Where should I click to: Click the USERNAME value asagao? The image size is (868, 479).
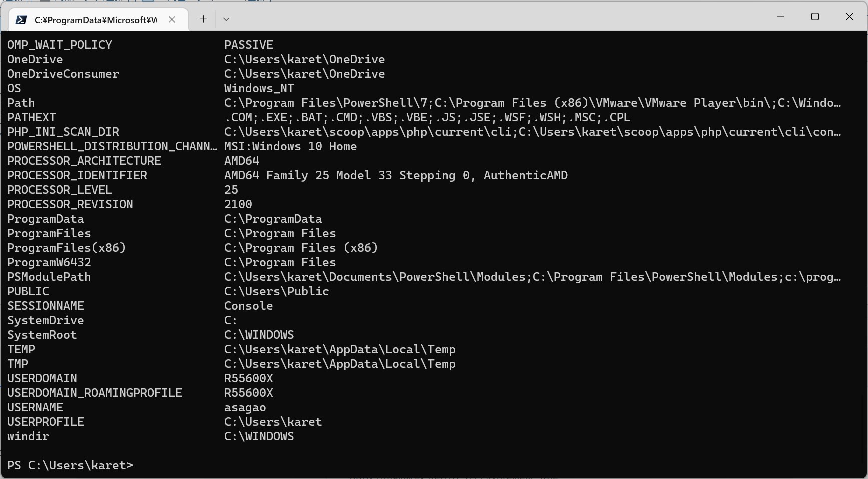tap(245, 407)
